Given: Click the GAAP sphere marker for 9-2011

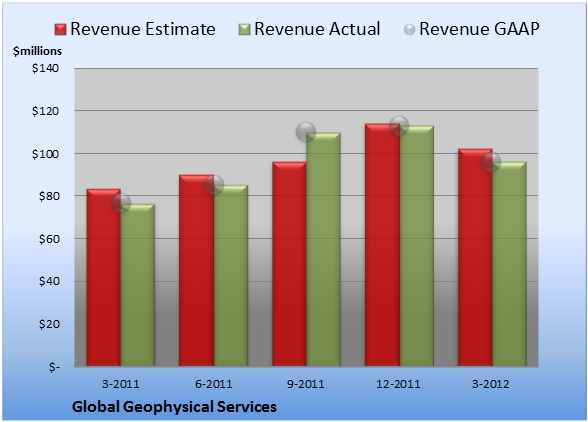Looking at the screenshot, I should point(306,132).
